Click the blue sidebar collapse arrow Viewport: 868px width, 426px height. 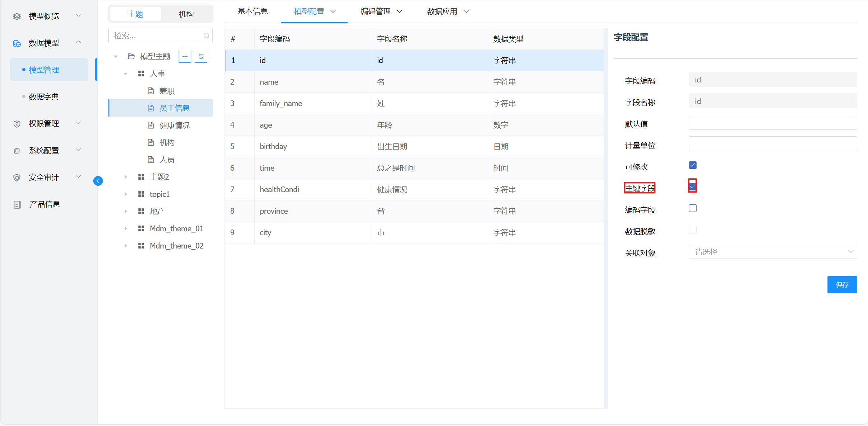pyautogui.click(x=98, y=181)
